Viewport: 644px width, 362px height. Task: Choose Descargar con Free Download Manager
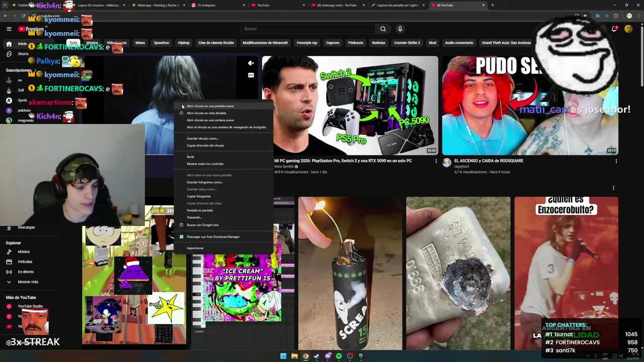tap(224, 237)
